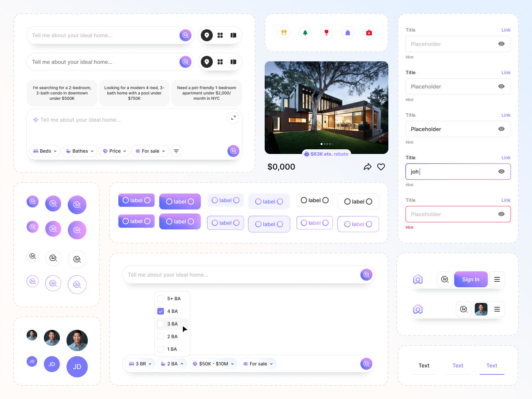Click the pet-friendly apartment in NYC suggestion
Image resolution: width=532 pixels, height=399 pixels.
click(x=206, y=93)
